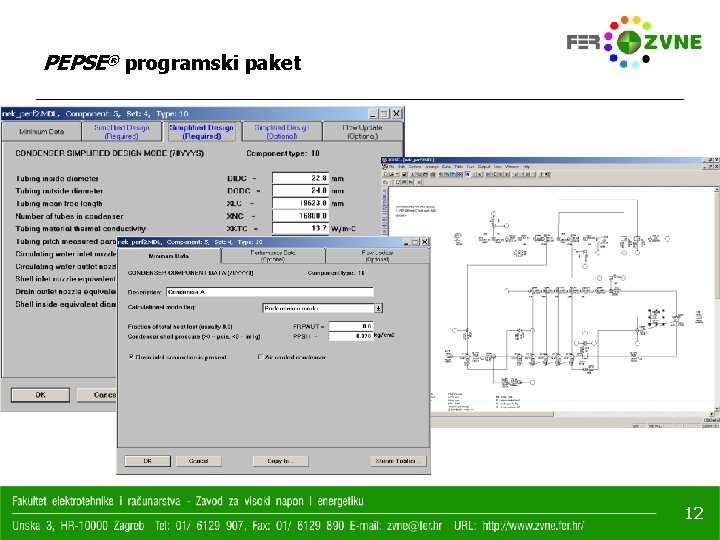Screen dimensions: 720x540
Task: Click XKTC thermal conductivity field
Action: (x=300, y=228)
